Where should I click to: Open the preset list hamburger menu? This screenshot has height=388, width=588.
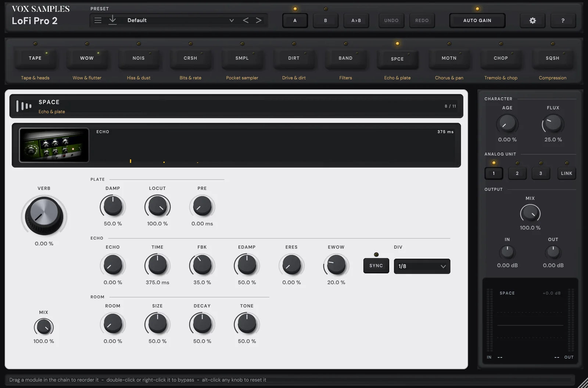98,21
